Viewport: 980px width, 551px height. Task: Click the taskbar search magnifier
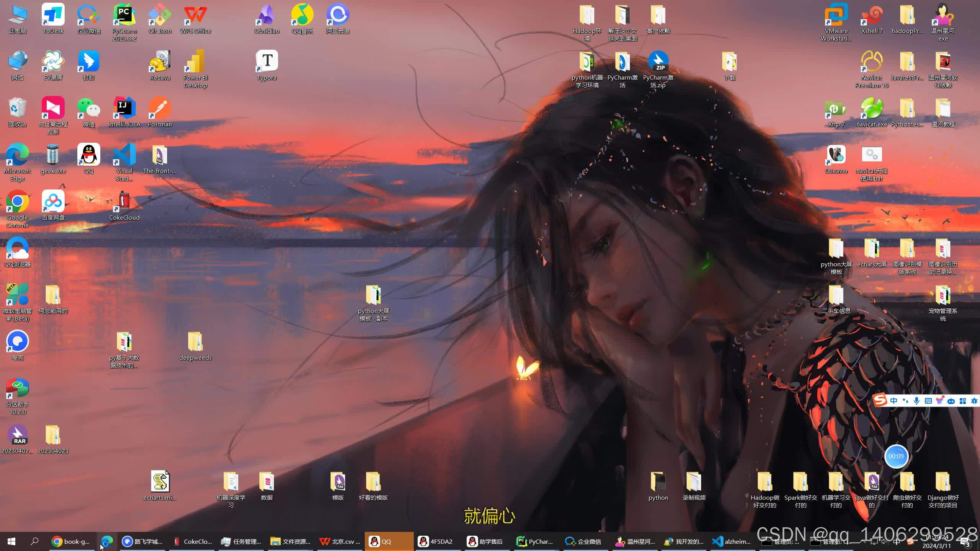pyautogui.click(x=34, y=541)
